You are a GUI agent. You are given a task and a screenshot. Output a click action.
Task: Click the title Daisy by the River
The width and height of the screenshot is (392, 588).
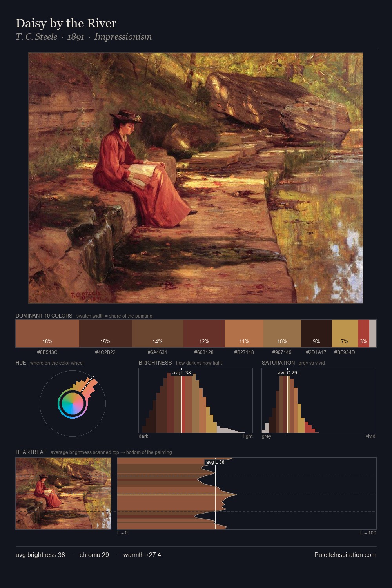click(x=66, y=23)
